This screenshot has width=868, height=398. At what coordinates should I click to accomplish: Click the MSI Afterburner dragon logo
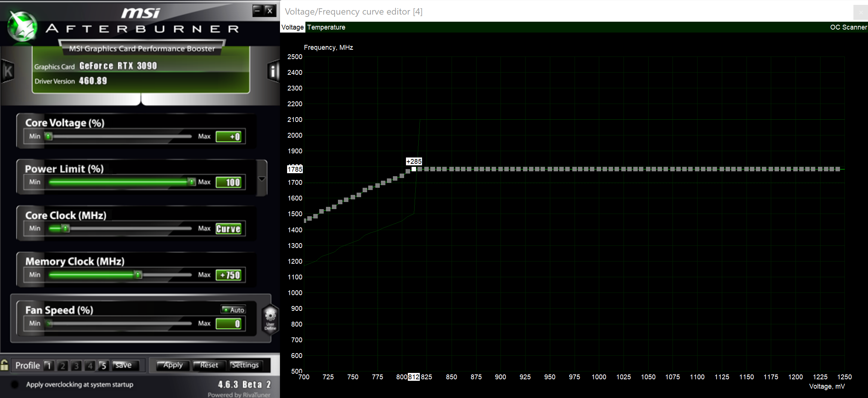coord(22,26)
